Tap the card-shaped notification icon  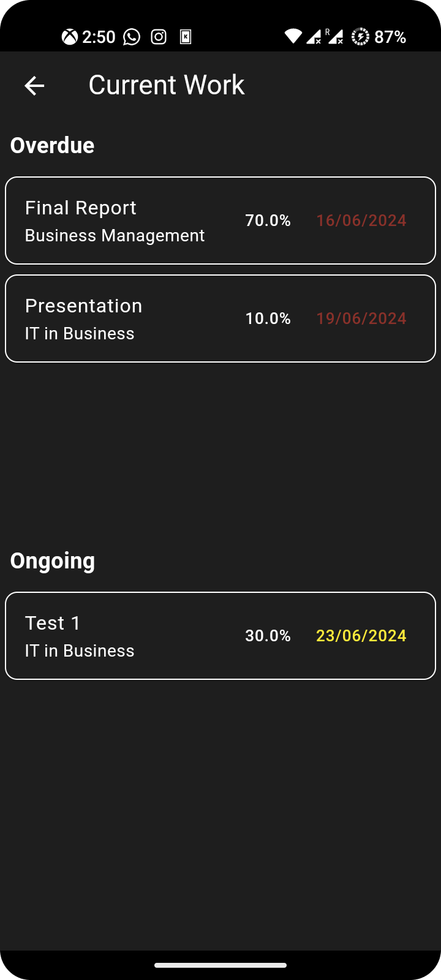point(186,37)
